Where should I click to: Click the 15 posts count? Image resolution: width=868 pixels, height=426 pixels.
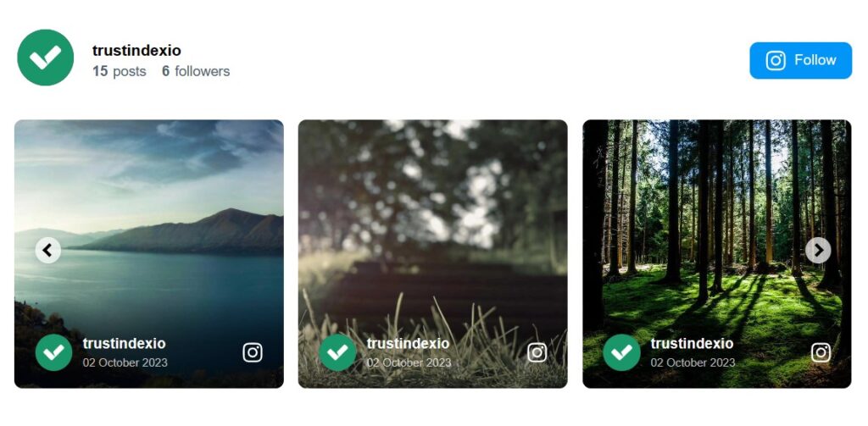(x=120, y=71)
